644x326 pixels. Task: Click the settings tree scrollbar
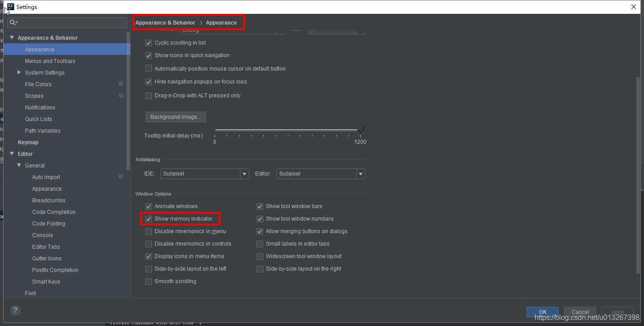tap(129, 100)
